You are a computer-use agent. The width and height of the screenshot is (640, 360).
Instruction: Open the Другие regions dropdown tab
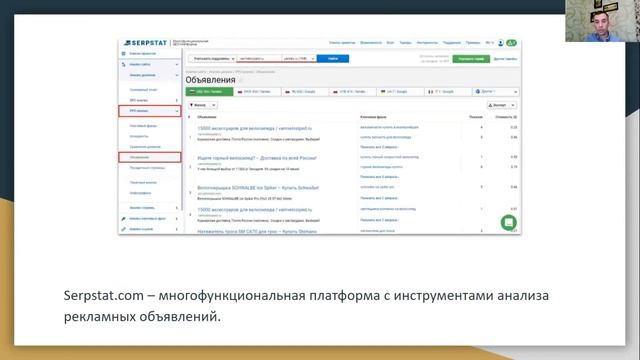coord(496,92)
